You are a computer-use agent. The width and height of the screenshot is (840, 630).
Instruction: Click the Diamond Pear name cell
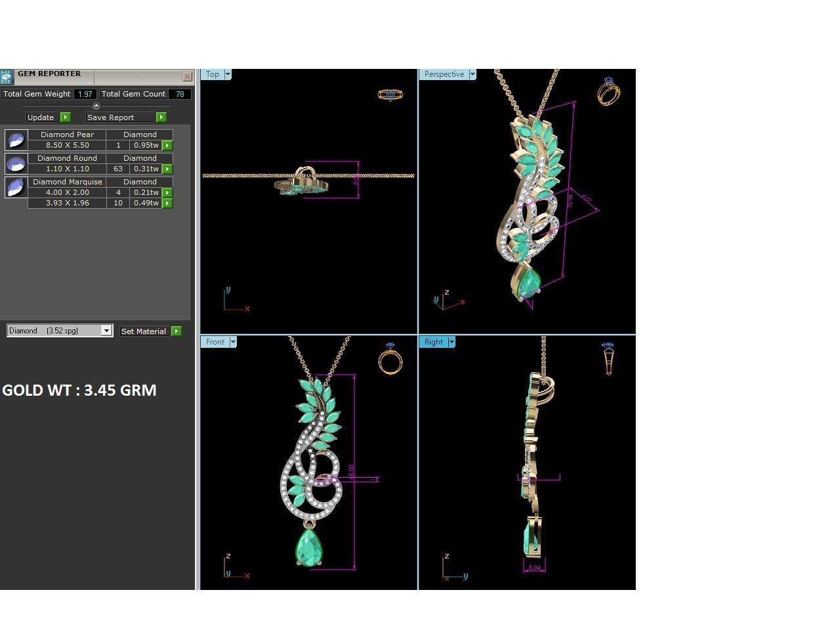point(67,135)
